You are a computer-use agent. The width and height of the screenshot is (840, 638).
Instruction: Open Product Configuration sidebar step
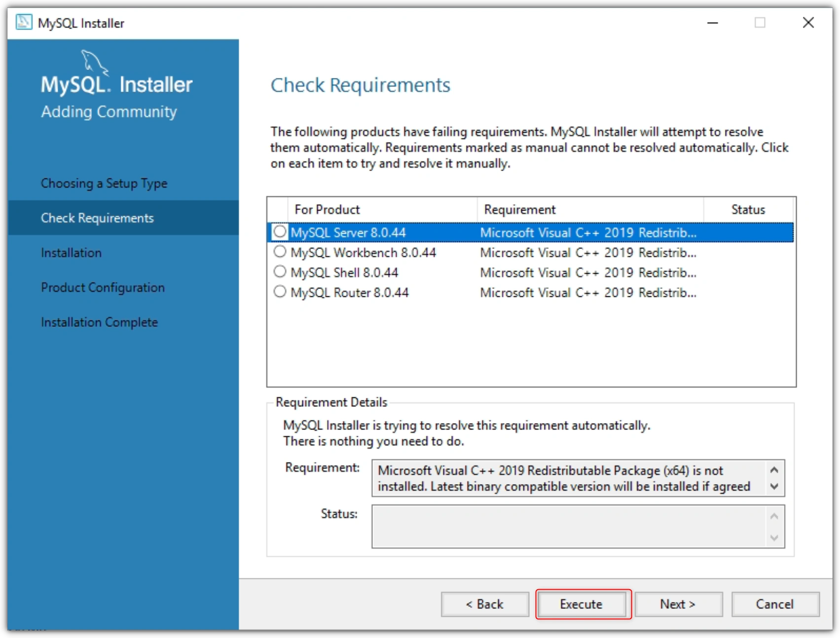pos(103,287)
